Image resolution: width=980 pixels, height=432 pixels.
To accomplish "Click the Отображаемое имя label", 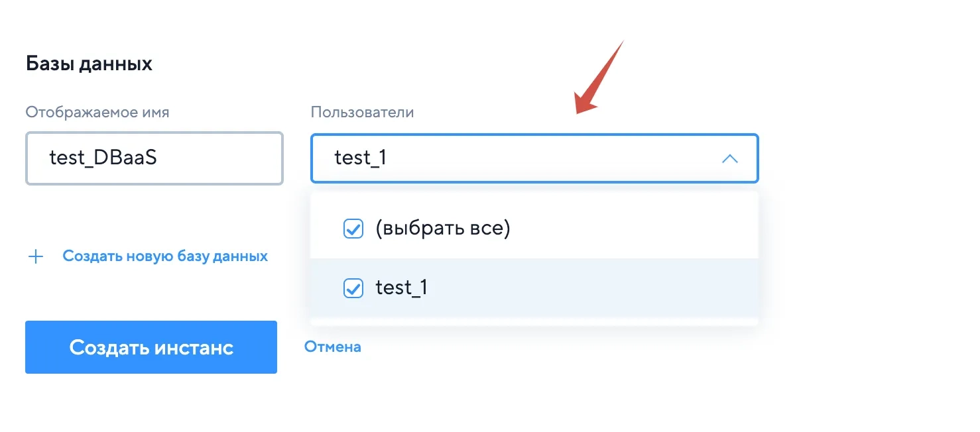I will [97, 112].
